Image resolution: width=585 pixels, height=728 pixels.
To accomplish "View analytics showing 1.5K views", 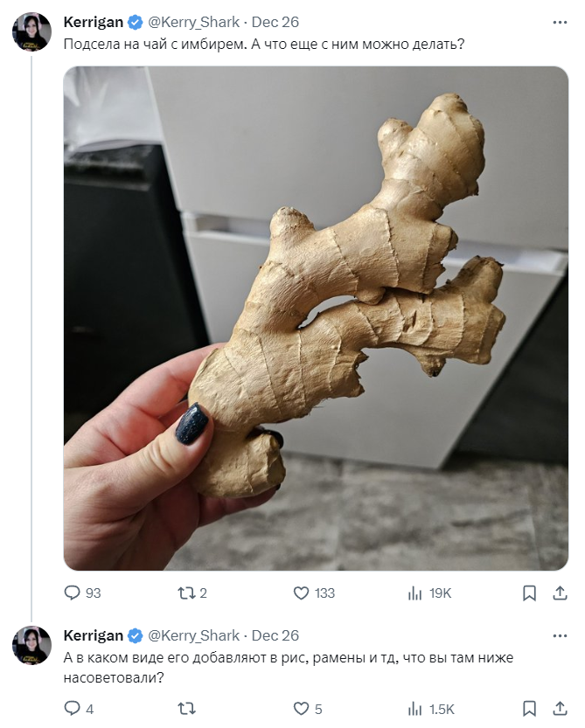I will click(x=431, y=709).
